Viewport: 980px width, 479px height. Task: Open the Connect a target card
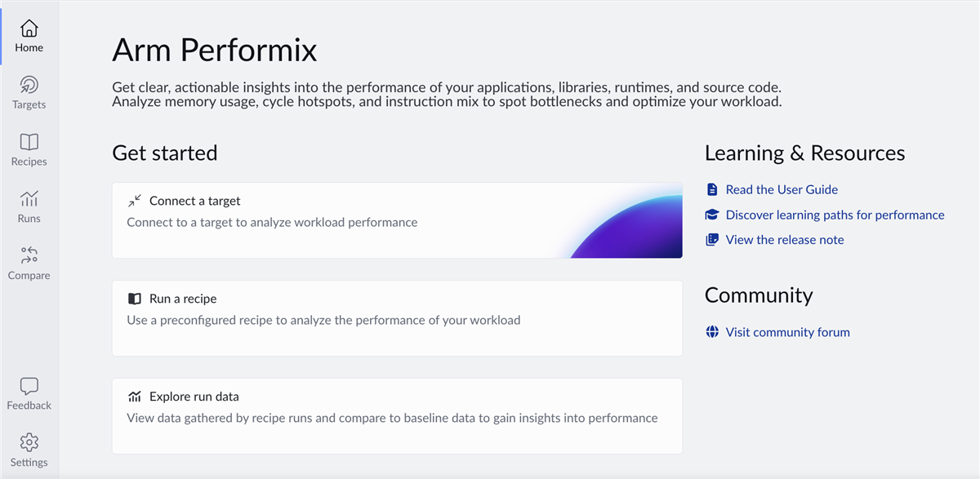pos(397,220)
